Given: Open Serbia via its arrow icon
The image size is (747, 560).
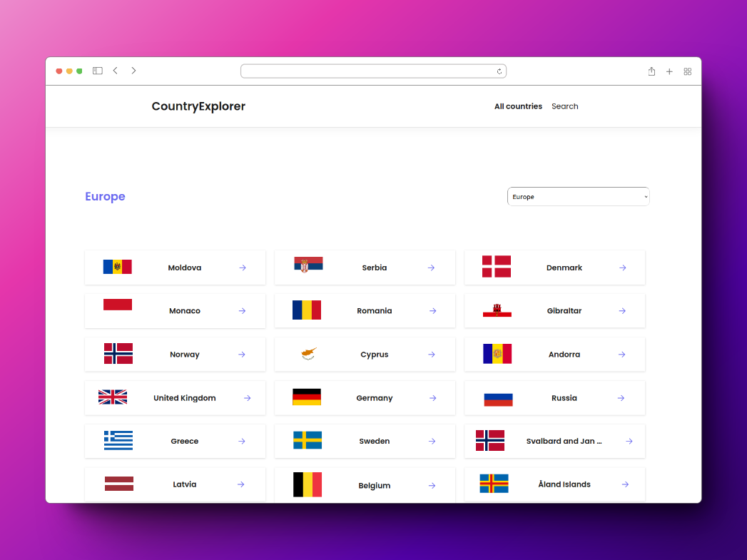Looking at the screenshot, I should pos(431,268).
